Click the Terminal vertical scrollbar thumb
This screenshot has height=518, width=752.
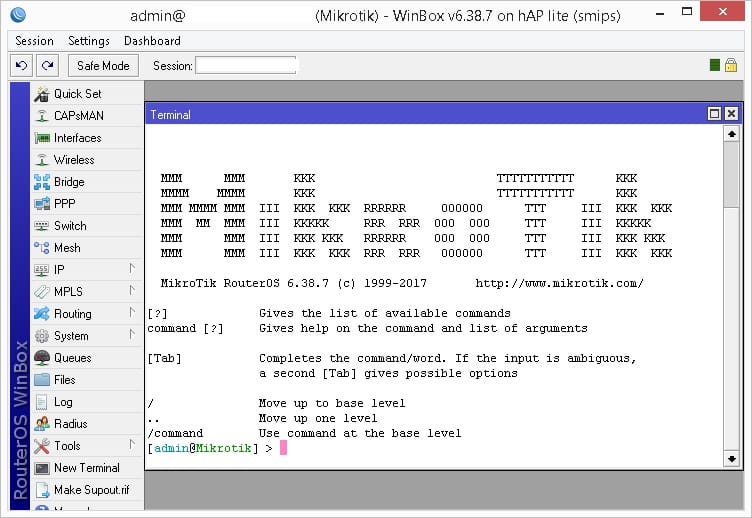click(731, 175)
